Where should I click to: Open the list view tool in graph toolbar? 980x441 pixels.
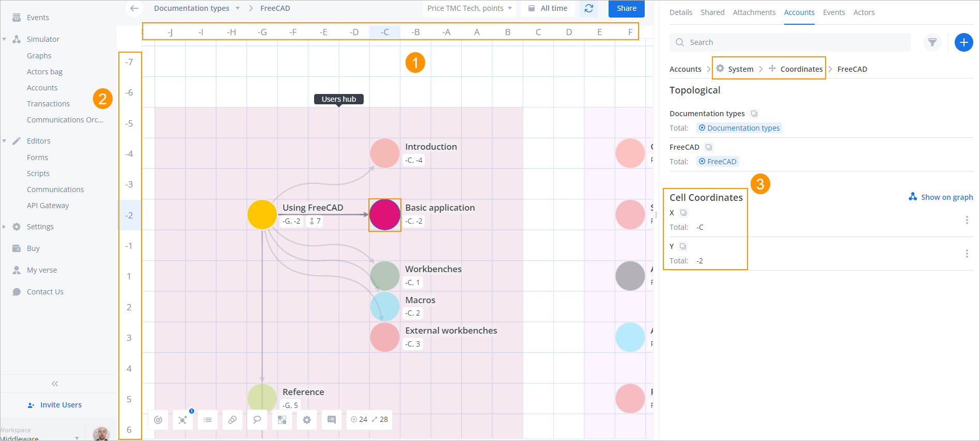pos(208,420)
